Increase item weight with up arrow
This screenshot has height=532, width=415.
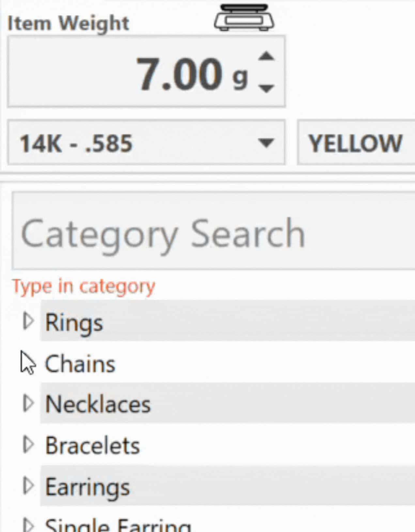266,56
